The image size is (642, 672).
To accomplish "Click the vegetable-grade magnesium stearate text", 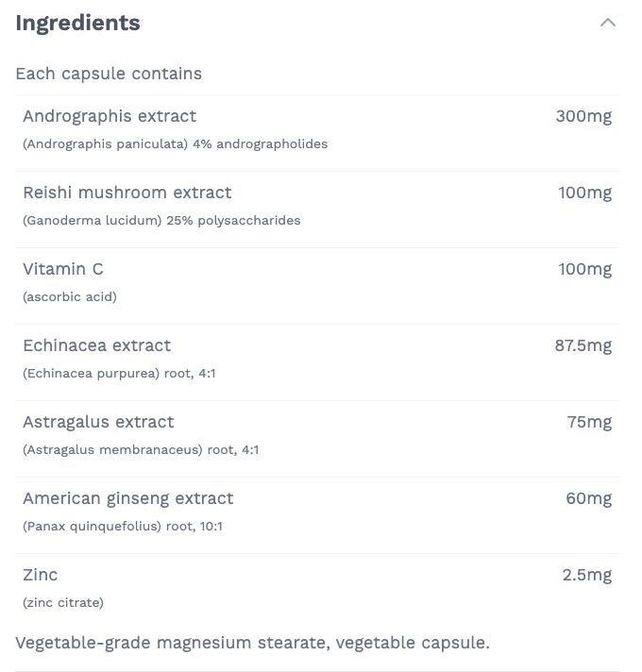I will point(252,644).
